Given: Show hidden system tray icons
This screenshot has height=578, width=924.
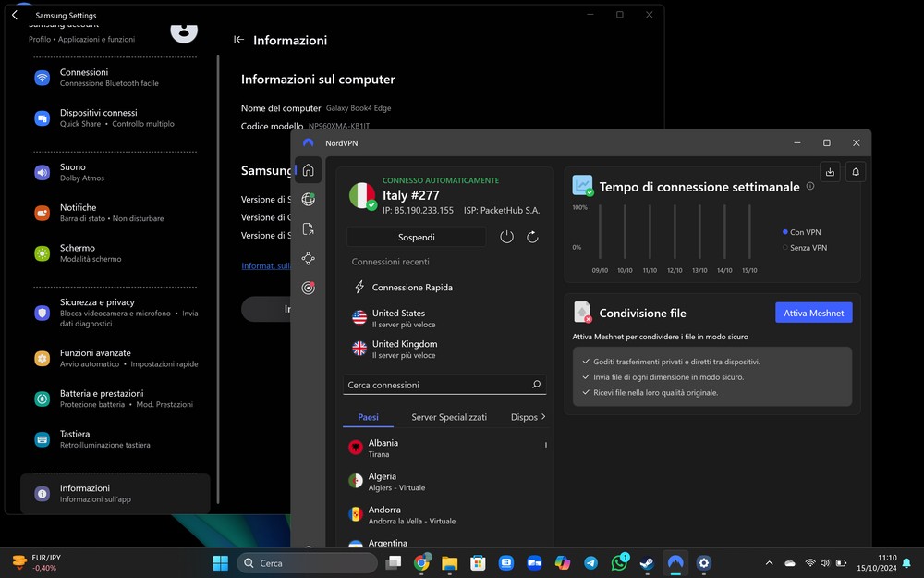Looking at the screenshot, I should pyautogui.click(x=769, y=563).
